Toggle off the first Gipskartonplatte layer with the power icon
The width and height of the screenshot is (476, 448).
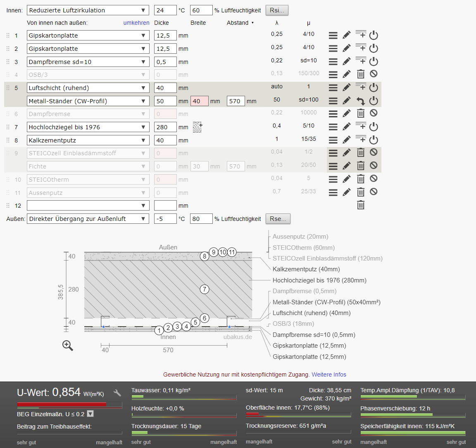(x=374, y=35)
